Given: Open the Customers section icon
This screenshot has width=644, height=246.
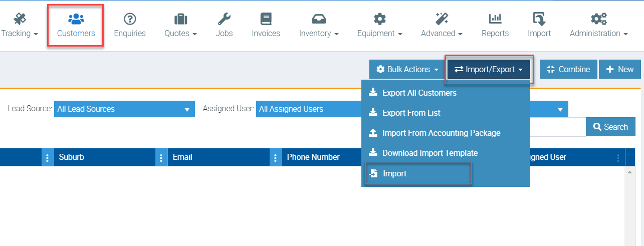Looking at the screenshot, I should click(x=76, y=20).
